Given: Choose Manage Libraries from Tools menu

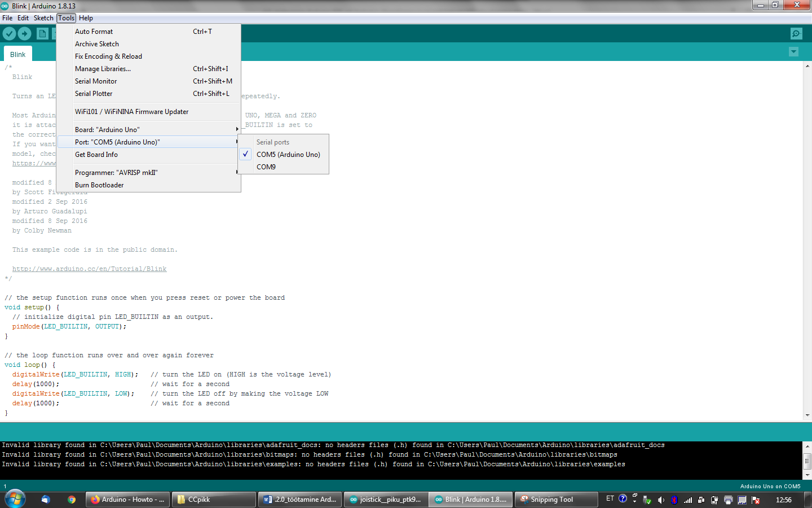Looking at the screenshot, I should (103, 69).
